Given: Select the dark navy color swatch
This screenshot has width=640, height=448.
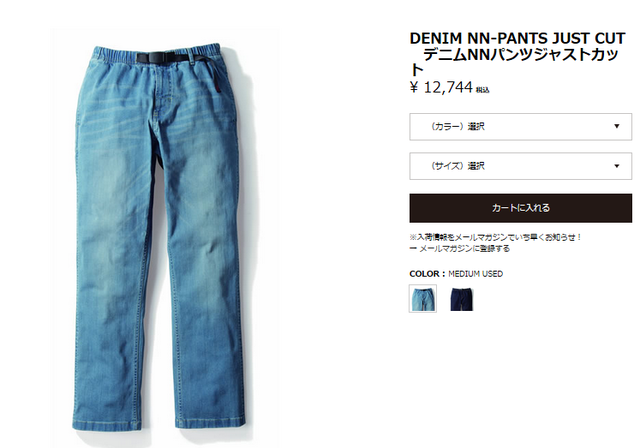Looking at the screenshot, I should point(462,299).
